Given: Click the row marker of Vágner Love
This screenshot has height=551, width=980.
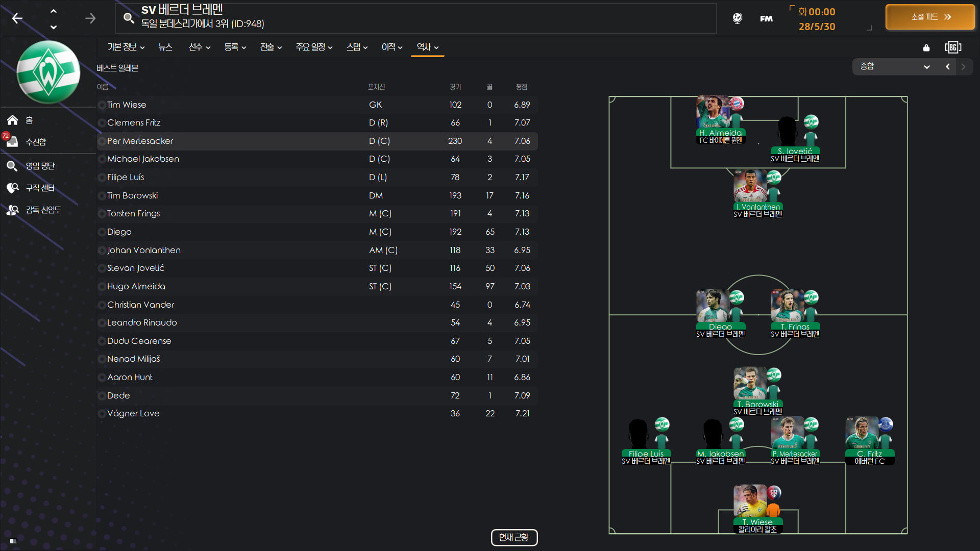Looking at the screenshot, I should pyautogui.click(x=102, y=414).
